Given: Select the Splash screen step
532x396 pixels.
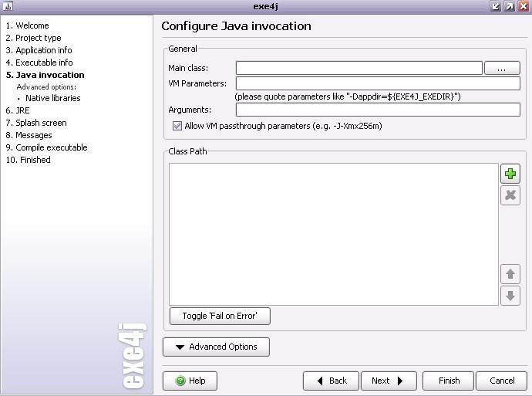Looking at the screenshot, I should pos(41,123).
